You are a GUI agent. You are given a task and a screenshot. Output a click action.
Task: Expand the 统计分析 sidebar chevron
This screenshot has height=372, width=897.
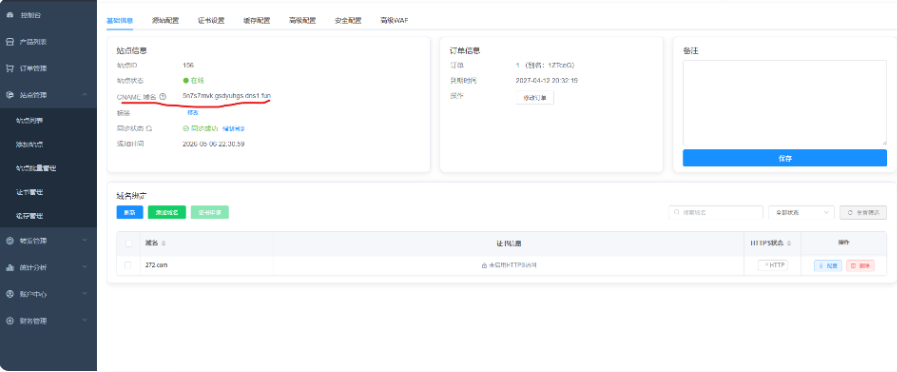(x=85, y=267)
